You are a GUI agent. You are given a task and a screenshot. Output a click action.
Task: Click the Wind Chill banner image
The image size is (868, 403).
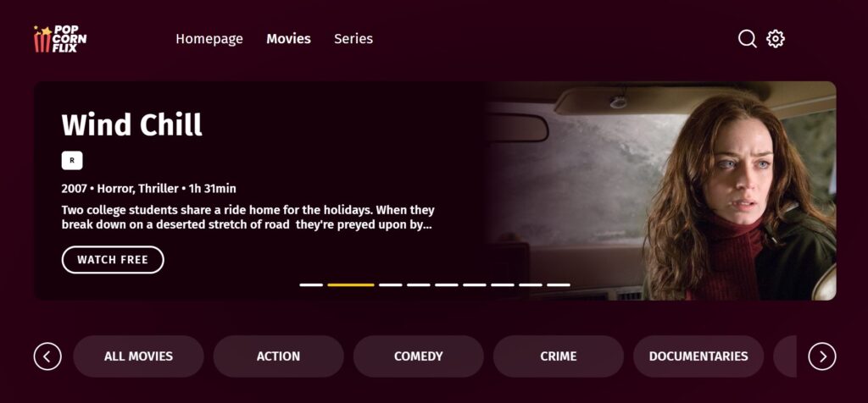(x=659, y=190)
